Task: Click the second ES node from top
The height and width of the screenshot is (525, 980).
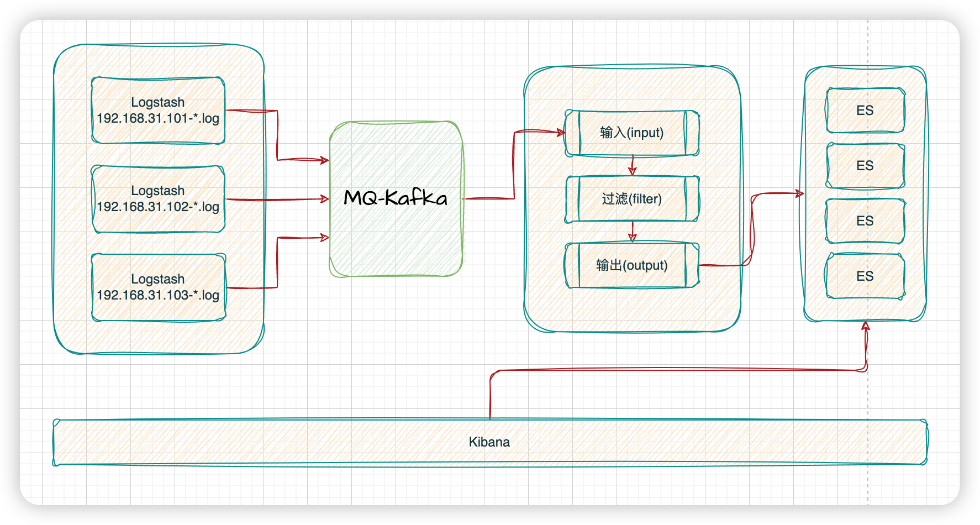Action: [865, 166]
